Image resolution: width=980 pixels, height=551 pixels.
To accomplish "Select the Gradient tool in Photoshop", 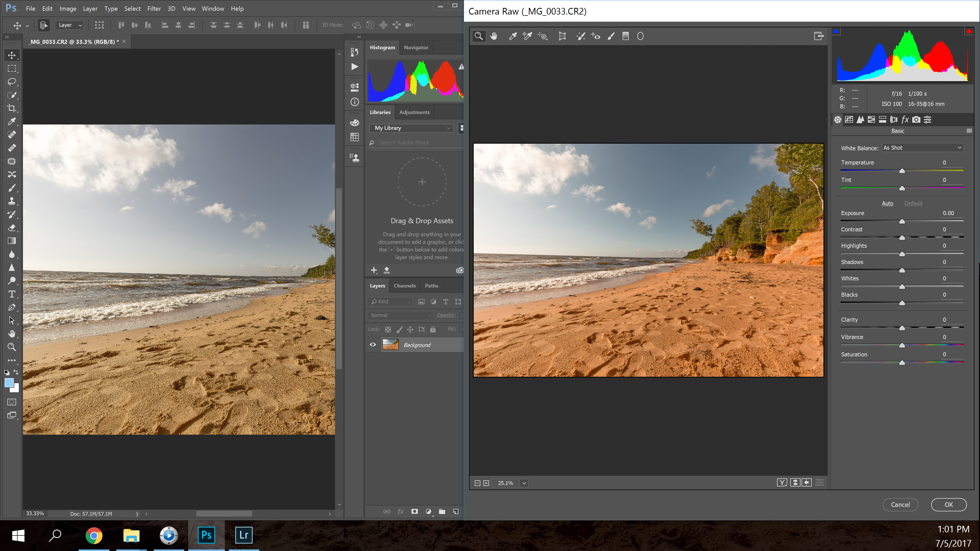I will click(x=12, y=241).
